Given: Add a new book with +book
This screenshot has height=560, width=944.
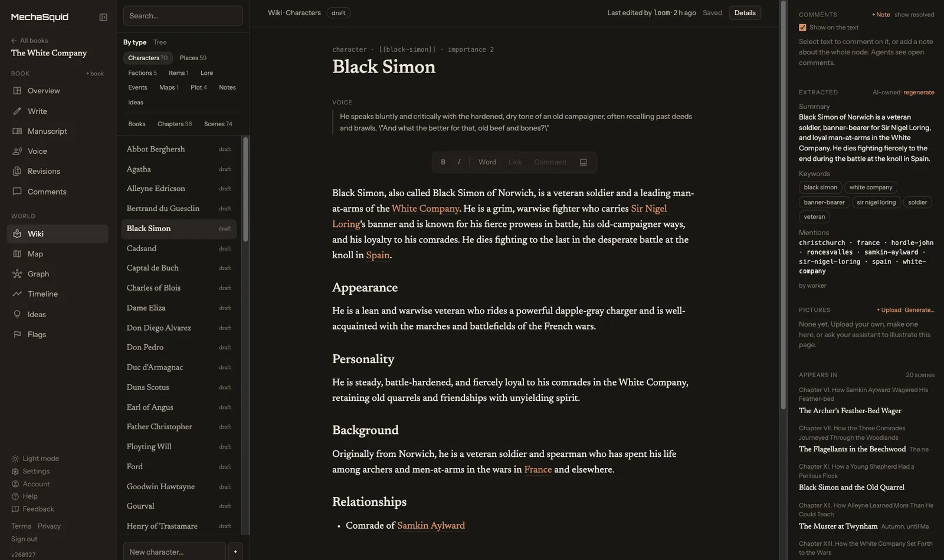Looking at the screenshot, I should coord(95,74).
